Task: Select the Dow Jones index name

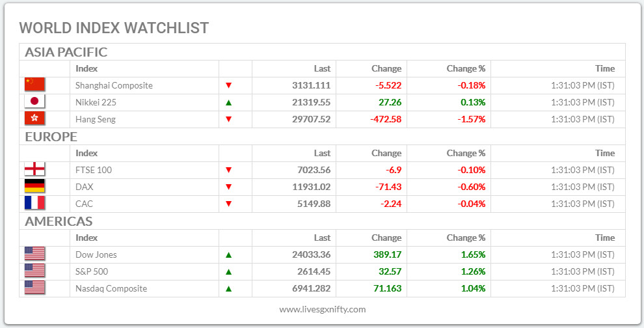Action: click(96, 255)
